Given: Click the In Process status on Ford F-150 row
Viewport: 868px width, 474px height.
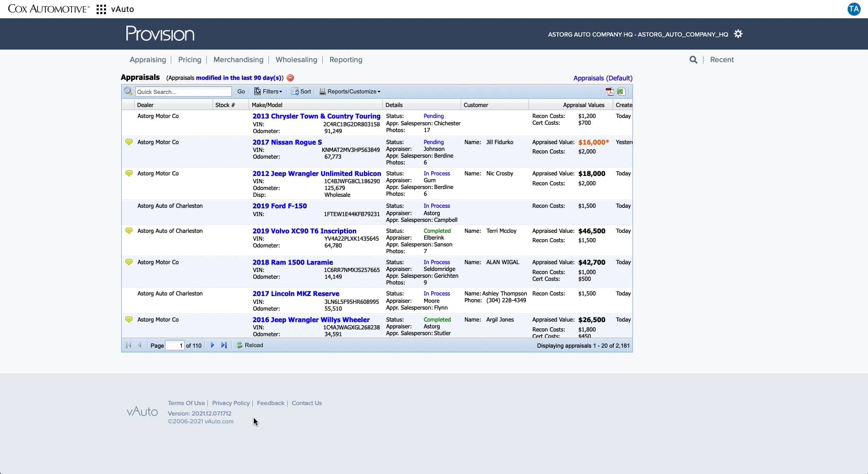Looking at the screenshot, I should [x=437, y=206].
